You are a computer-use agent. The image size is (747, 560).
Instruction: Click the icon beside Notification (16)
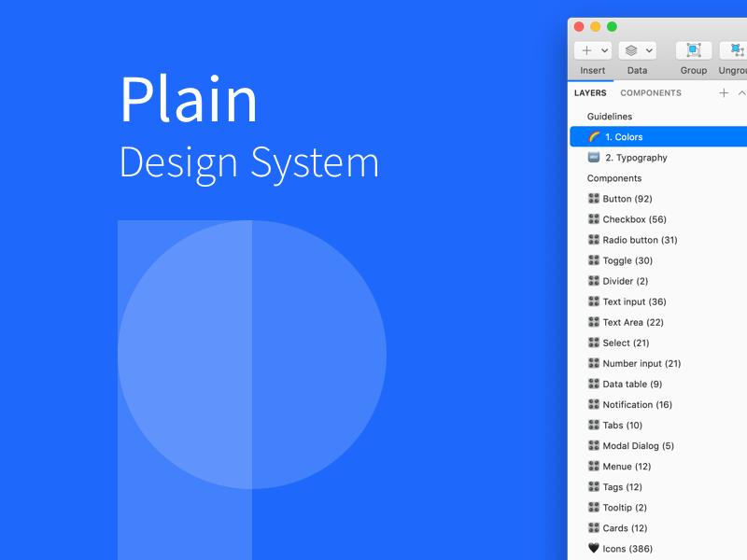(594, 404)
